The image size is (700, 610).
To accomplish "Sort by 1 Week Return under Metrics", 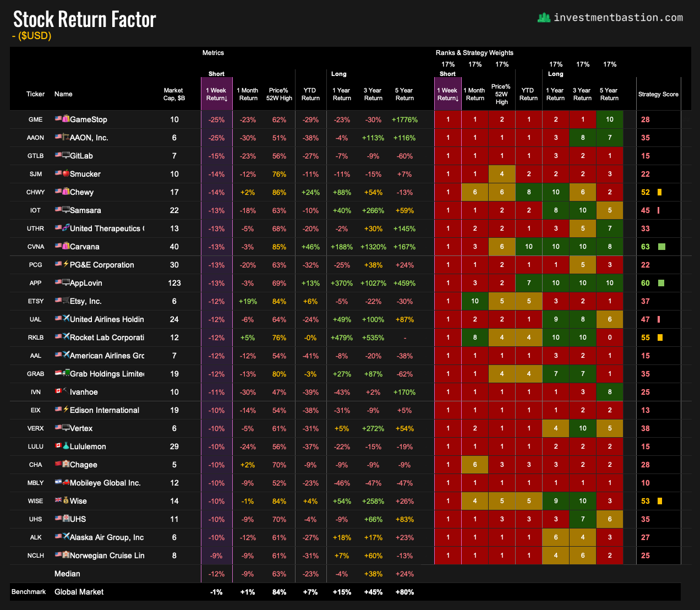I will (x=216, y=94).
